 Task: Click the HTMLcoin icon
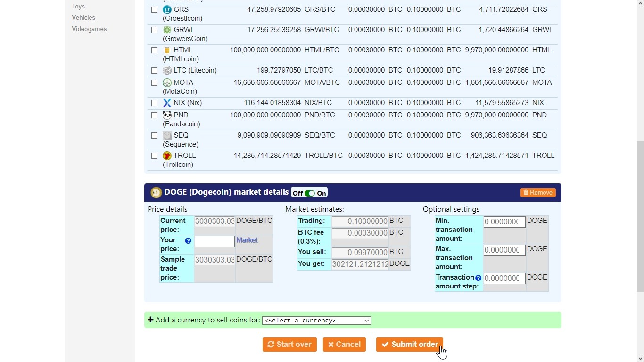[167, 50]
